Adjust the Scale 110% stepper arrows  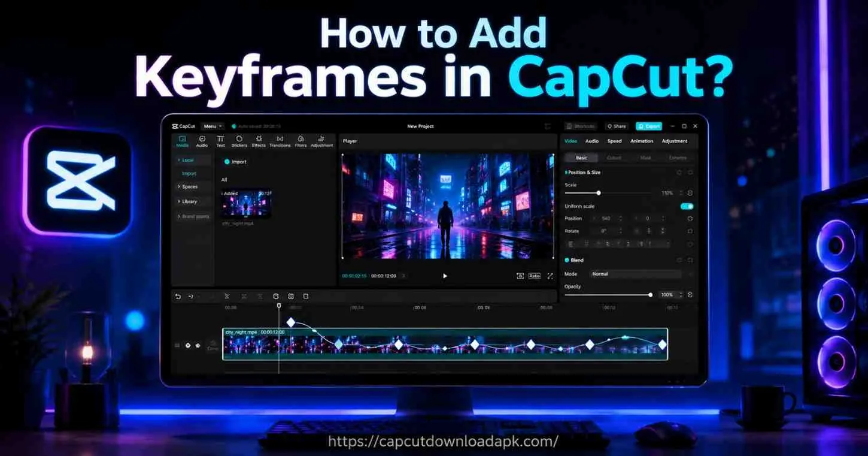680,193
